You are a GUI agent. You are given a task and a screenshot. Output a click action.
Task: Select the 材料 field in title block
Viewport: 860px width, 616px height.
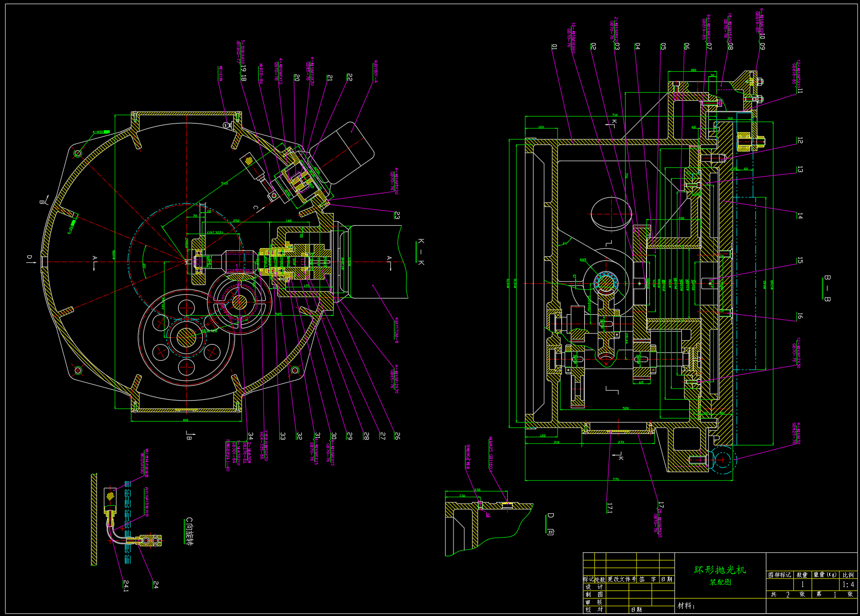click(x=686, y=606)
